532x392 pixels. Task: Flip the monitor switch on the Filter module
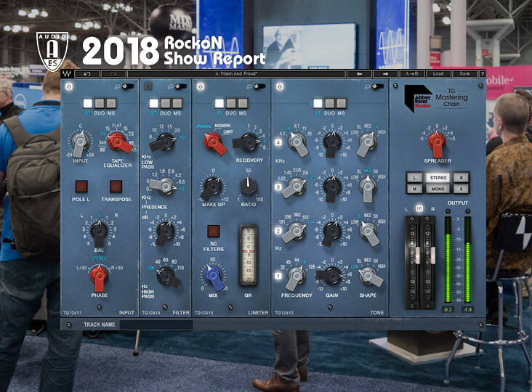pyautogui.click(x=180, y=86)
